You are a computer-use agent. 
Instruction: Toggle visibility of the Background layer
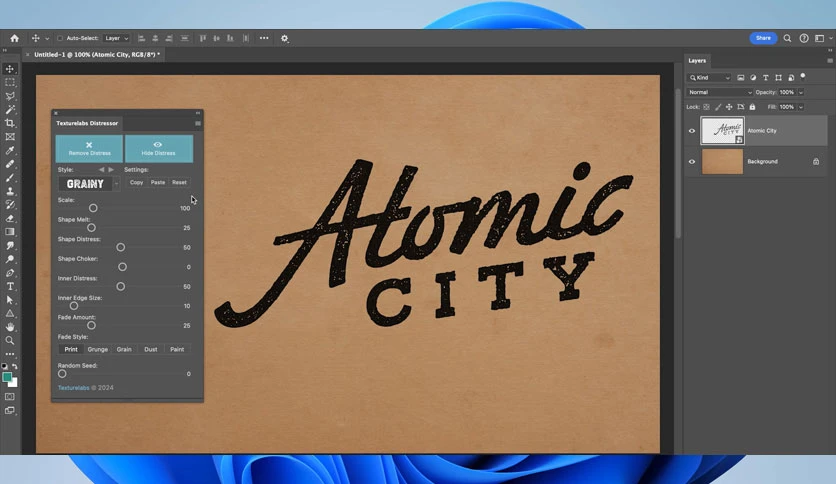(692, 162)
